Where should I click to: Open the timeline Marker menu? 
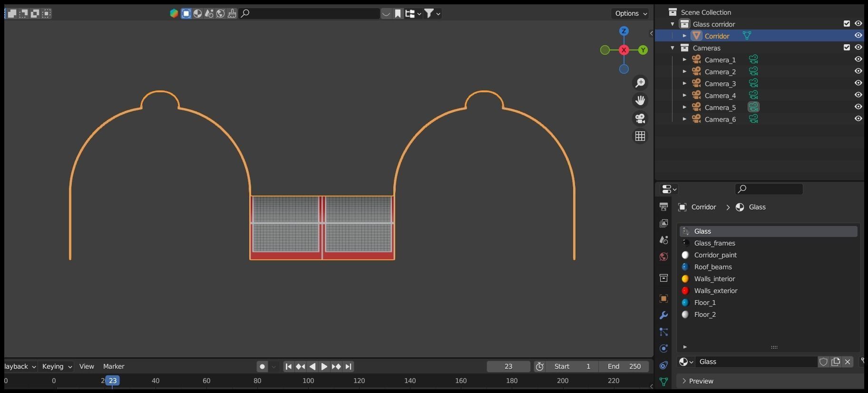pos(114,366)
